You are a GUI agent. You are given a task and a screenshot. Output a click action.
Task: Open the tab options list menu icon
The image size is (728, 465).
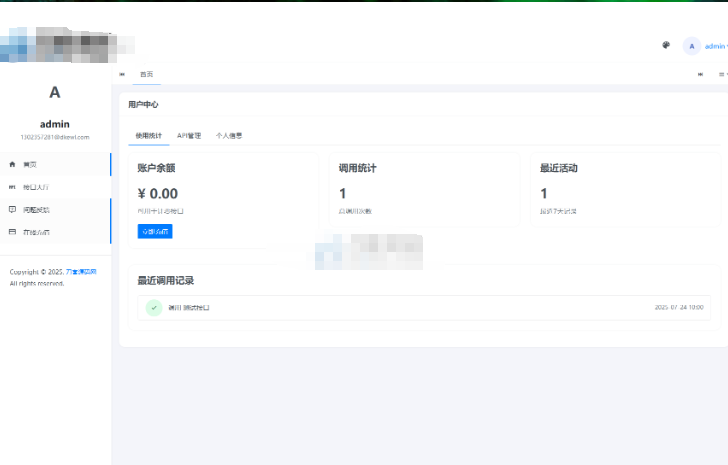tap(722, 74)
